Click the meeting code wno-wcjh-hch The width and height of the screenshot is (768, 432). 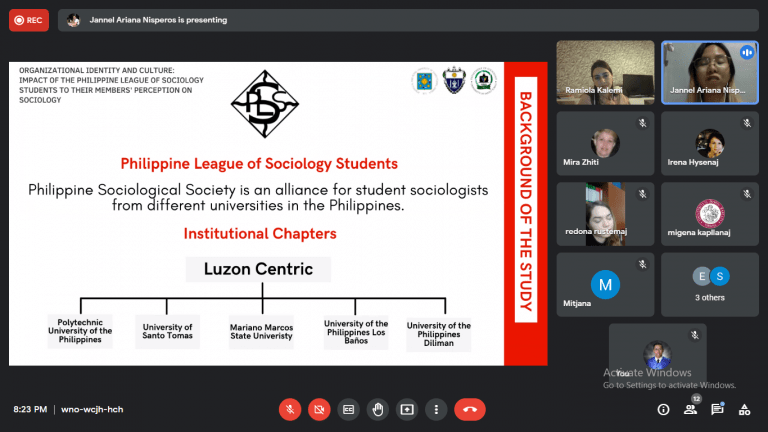point(92,409)
